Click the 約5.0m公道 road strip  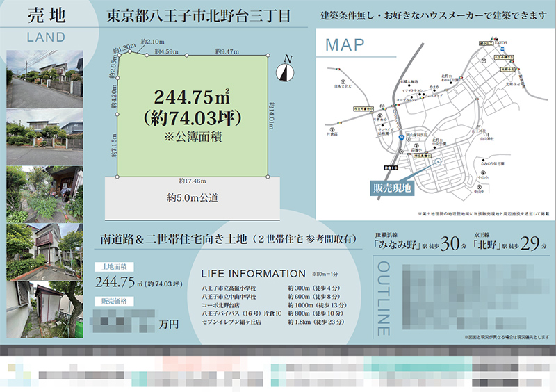pyautogui.click(x=193, y=198)
